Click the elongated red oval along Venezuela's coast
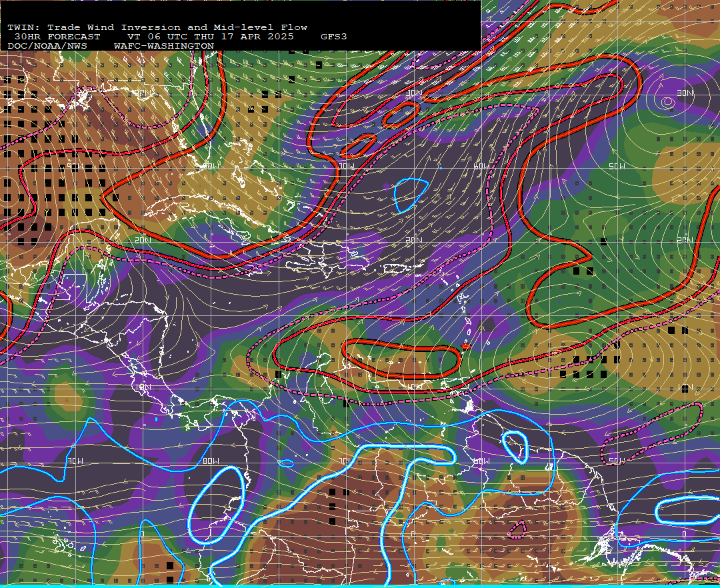720x588 pixels. point(402,359)
